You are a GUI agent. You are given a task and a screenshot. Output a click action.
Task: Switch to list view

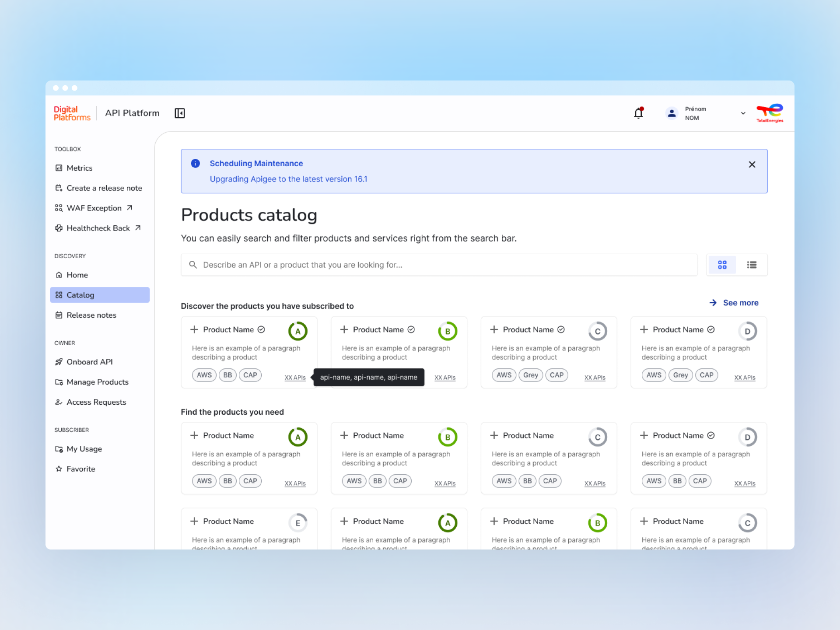click(752, 265)
